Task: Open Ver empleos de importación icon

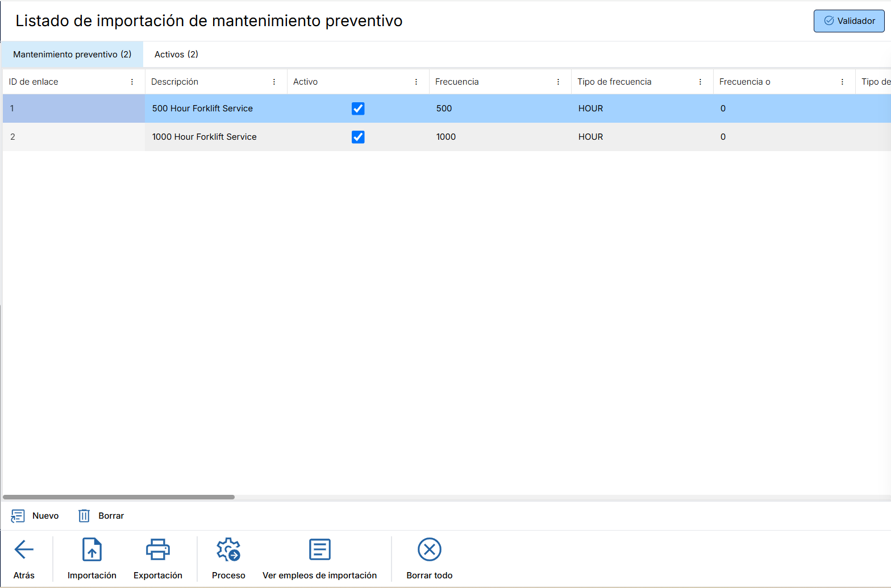Action: point(320,549)
